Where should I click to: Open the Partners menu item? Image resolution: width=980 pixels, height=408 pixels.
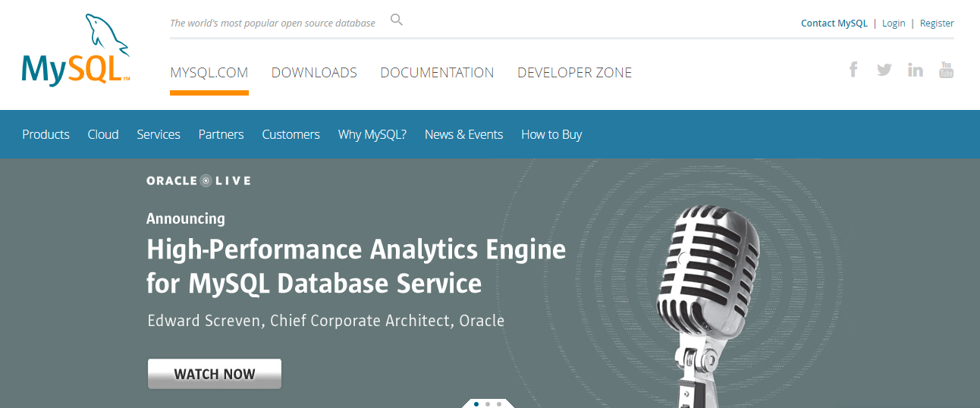click(221, 134)
